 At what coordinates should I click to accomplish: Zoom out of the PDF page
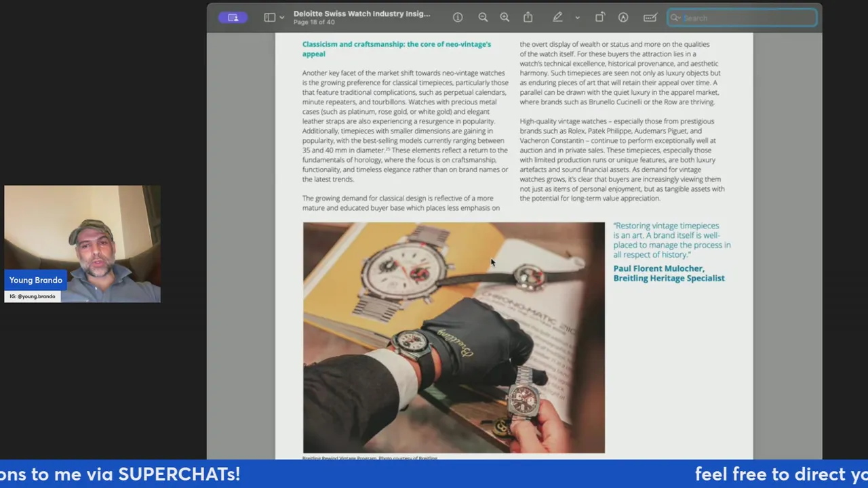tap(483, 18)
